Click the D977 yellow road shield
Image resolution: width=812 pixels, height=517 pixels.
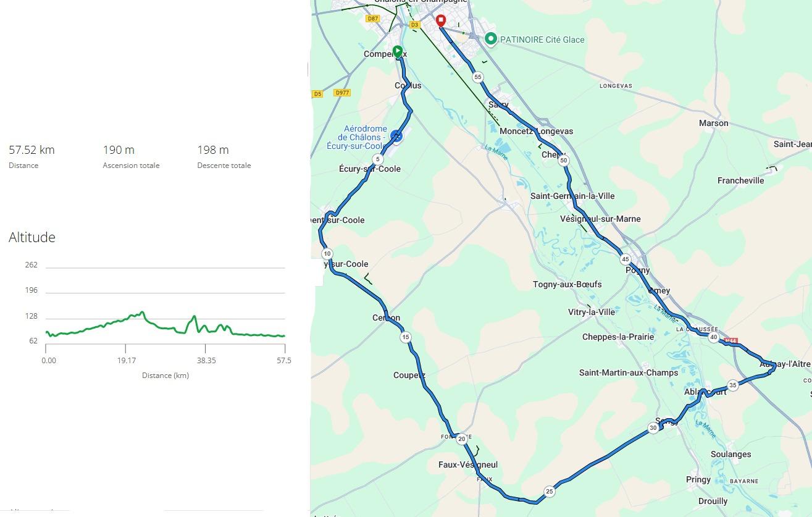click(343, 93)
